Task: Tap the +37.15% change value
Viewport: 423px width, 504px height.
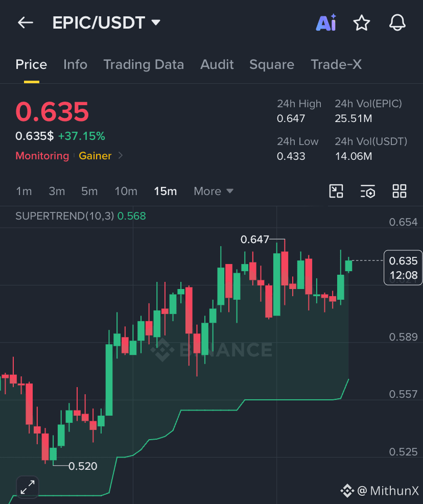Action: [x=81, y=136]
